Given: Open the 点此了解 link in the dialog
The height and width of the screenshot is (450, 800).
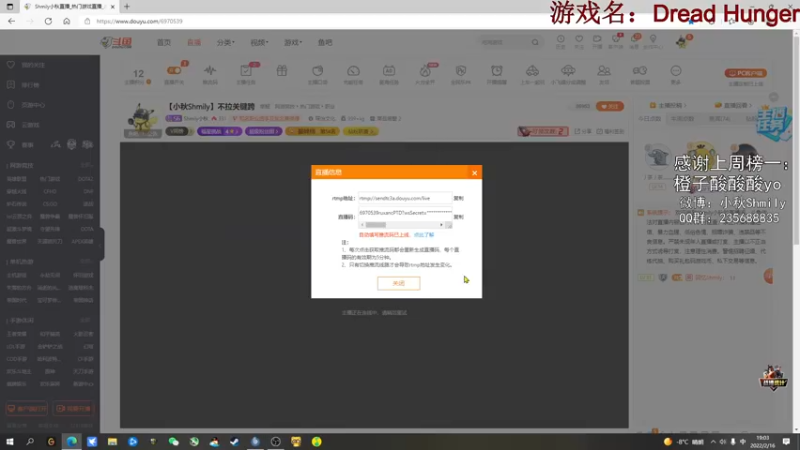Looking at the screenshot, I should (424, 235).
